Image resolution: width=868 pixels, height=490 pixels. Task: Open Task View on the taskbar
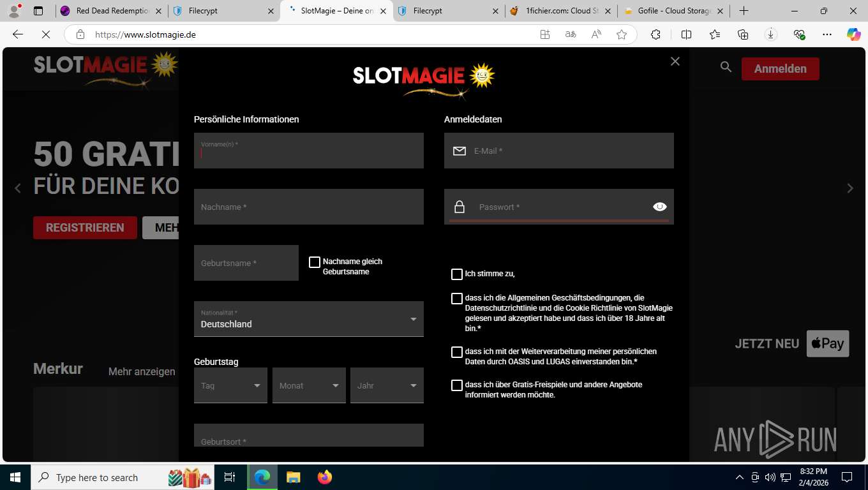click(230, 477)
